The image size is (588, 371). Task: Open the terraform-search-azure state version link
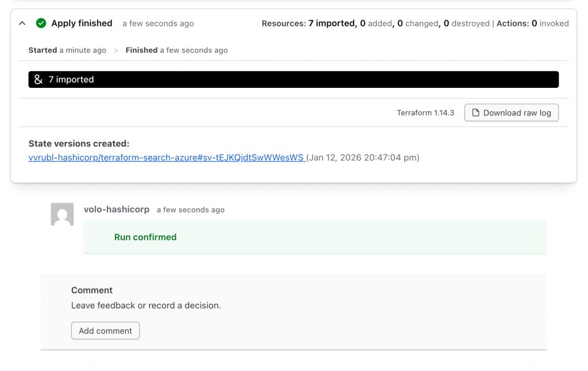pos(166,157)
